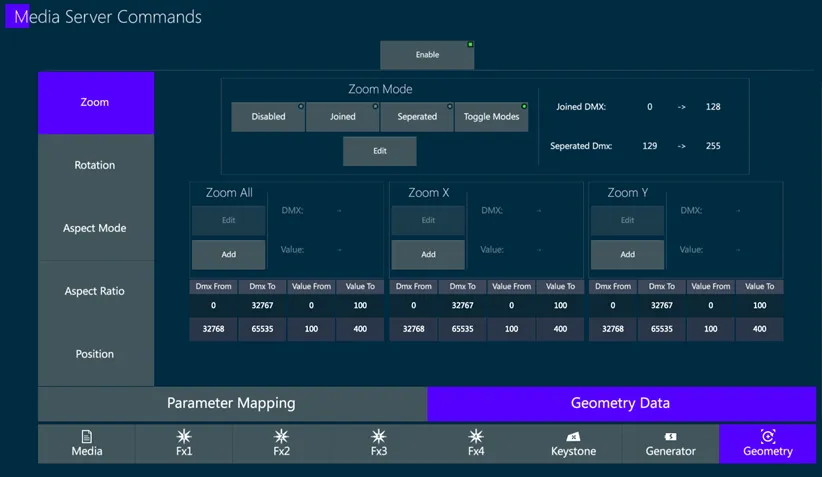Open the Aspect Ratio side tab
The image size is (822, 477).
point(96,291)
